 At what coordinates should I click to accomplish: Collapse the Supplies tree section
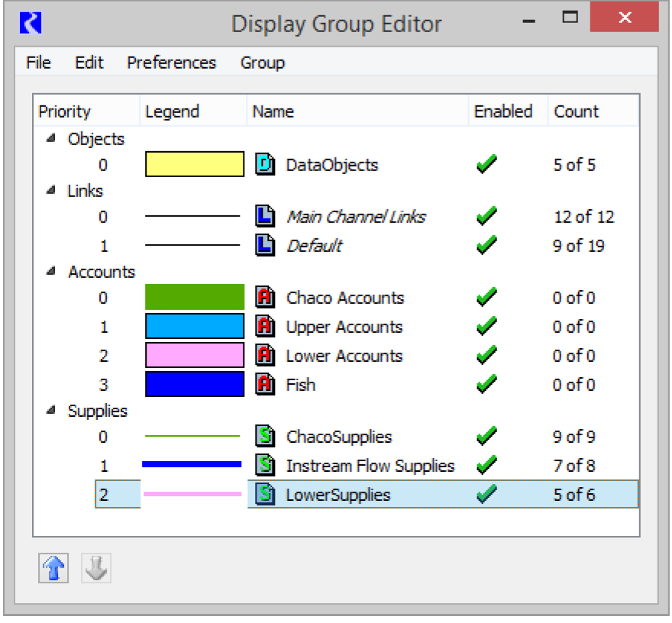pos(51,411)
